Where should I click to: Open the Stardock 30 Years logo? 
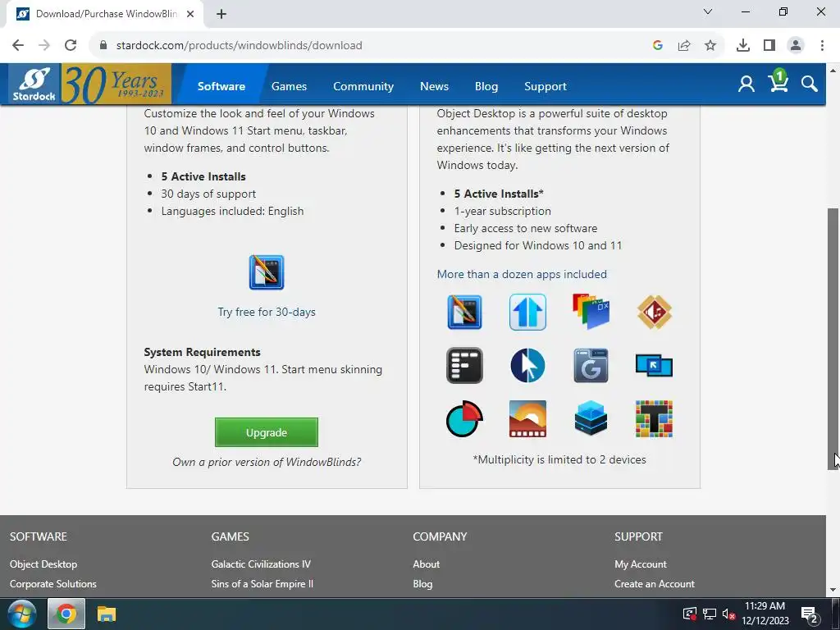[x=89, y=84]
